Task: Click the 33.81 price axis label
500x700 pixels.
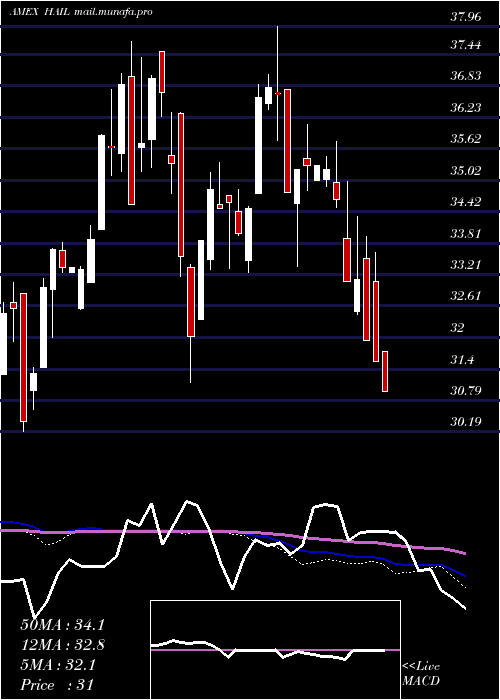Action: [x=465, y=233]
